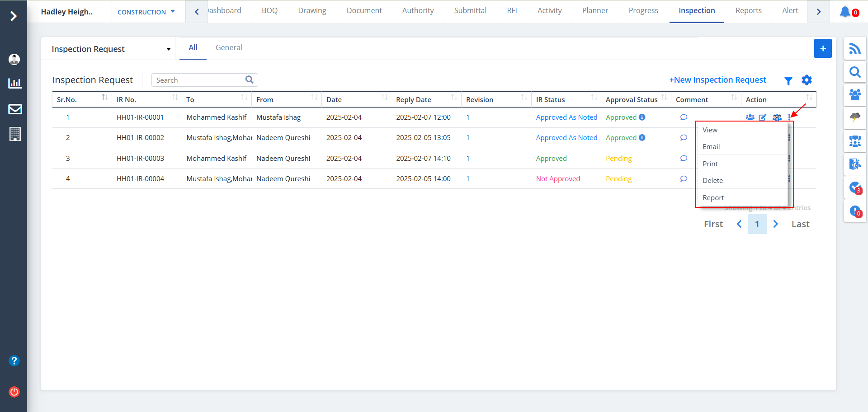Click the Search input field
868x412 pixels.
point(199,80)
